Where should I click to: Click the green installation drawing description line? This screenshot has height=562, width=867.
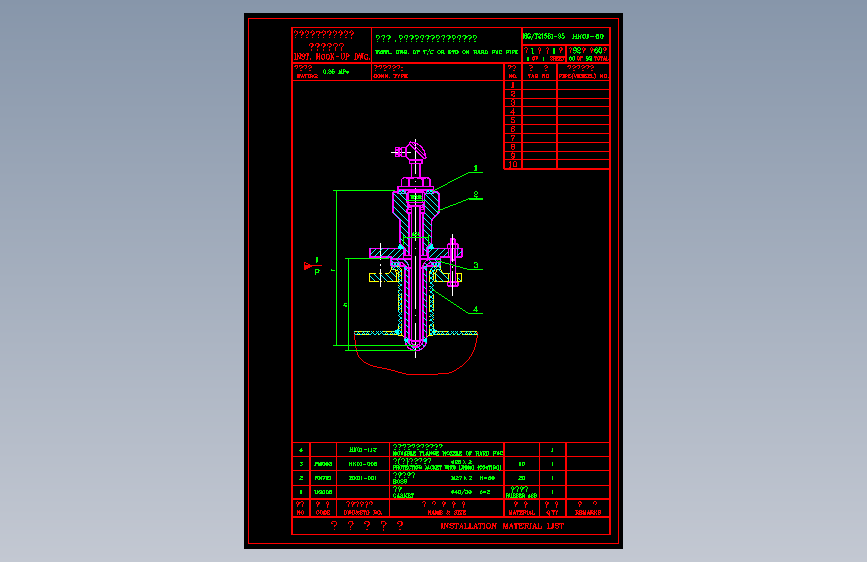click(x=446, y=52)
